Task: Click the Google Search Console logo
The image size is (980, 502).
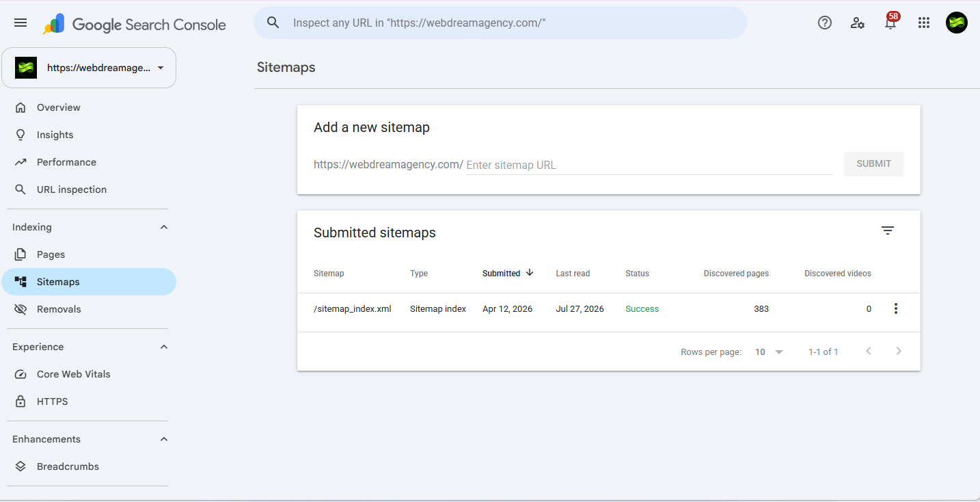Action: click(x=135, y=25)
